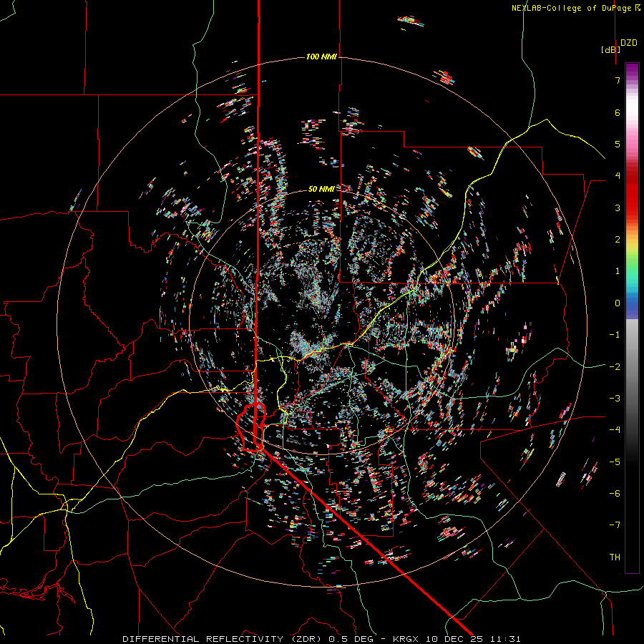
Task: Click the -1 dB value on the scale
Action: pos(615,335)
